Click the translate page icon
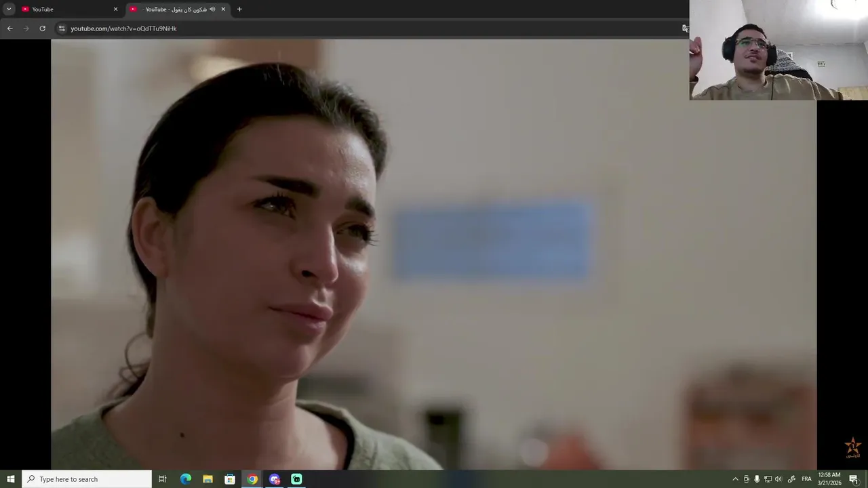868x488 pixels. pos(685,28)
